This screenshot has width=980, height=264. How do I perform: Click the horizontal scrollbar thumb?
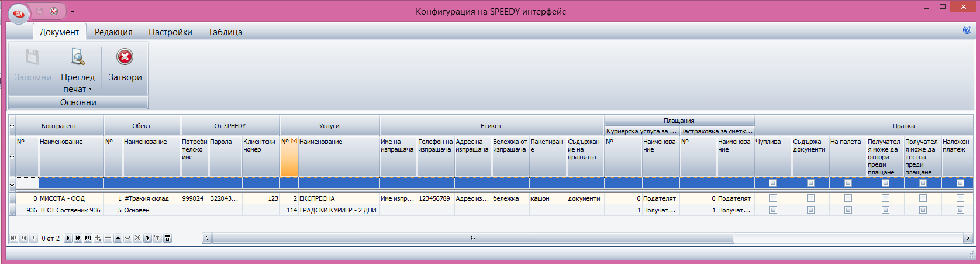tap(472, 238)
